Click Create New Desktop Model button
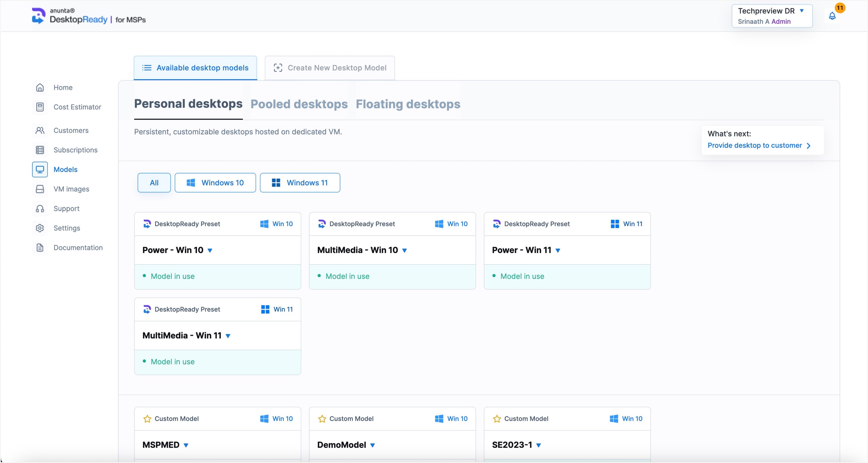 [329, 68]
